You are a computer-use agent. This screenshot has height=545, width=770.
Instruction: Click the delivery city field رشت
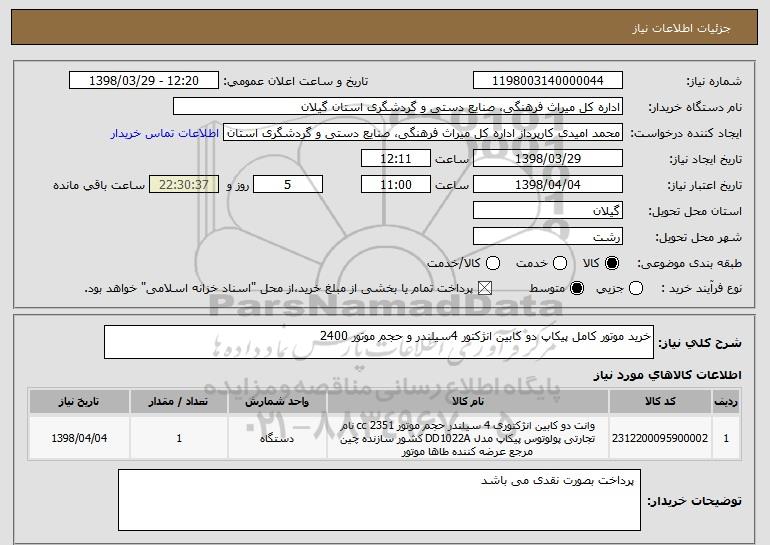548,237
